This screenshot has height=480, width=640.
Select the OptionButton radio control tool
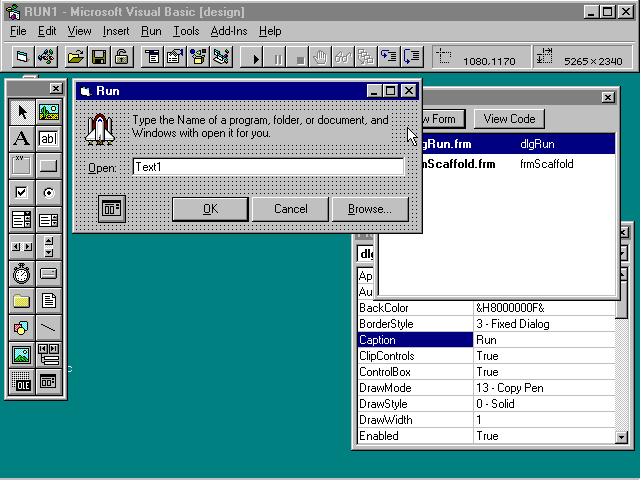click(x=48, y=193)
